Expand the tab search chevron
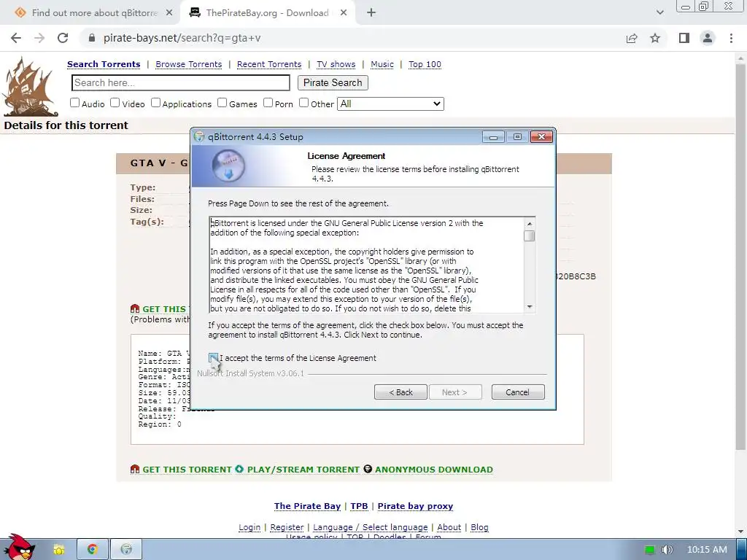This screenshot has width=747, height=560. [x=659, y=13]
